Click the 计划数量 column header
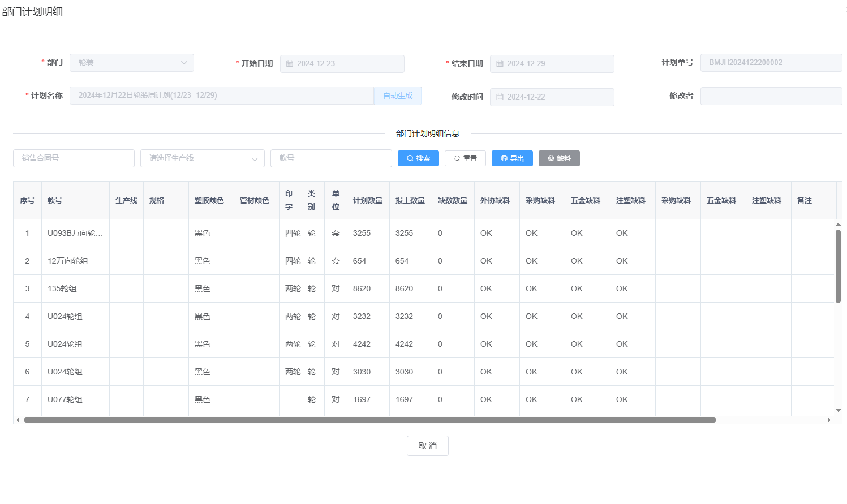 pyautogui.click(x=368, y=200)
